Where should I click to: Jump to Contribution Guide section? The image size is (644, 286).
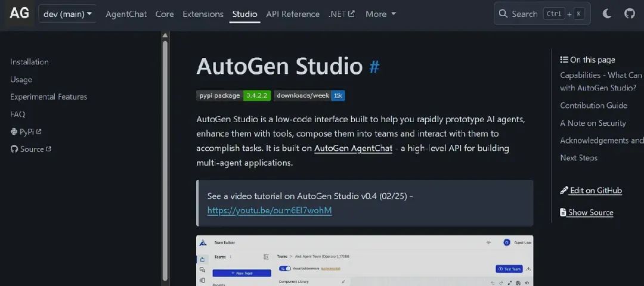pos(593,105)
